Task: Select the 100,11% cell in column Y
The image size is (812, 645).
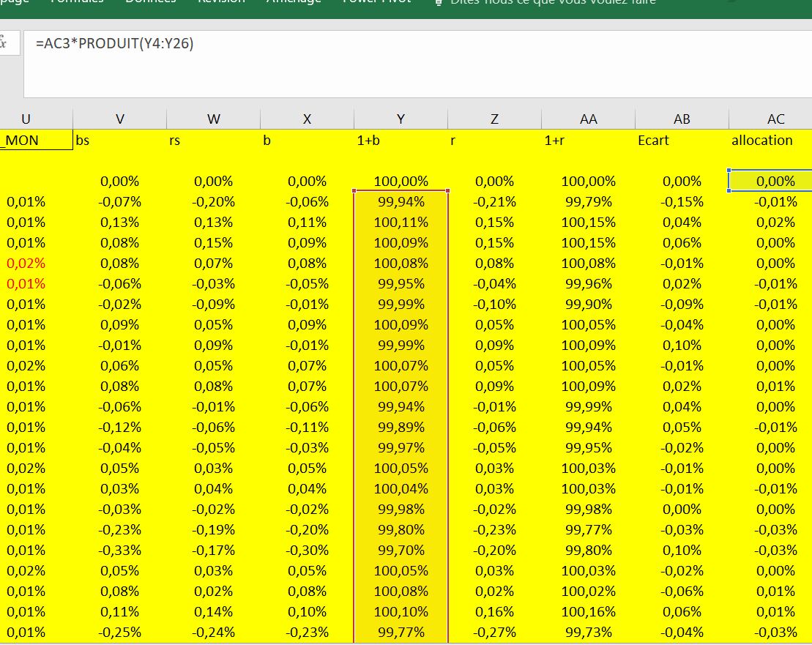Action: click(x=401, y=223)
